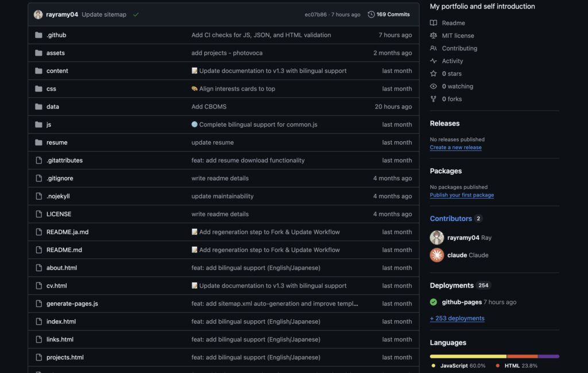
Task: Click the assets folder icon
Action: tap(38, 53)
